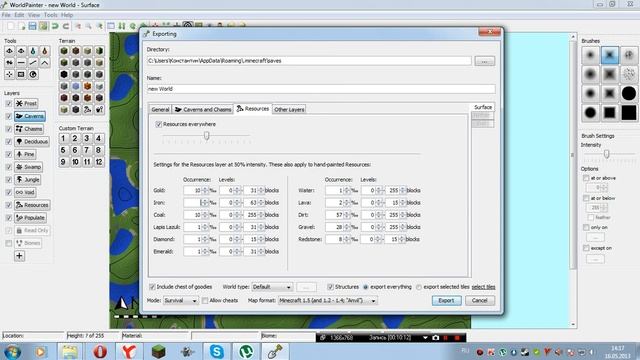Image resolution: width=640 pixels, height=360 pixels.
Task: Toggle the Frost layer visibility checkbox
Action: (9, 104)
